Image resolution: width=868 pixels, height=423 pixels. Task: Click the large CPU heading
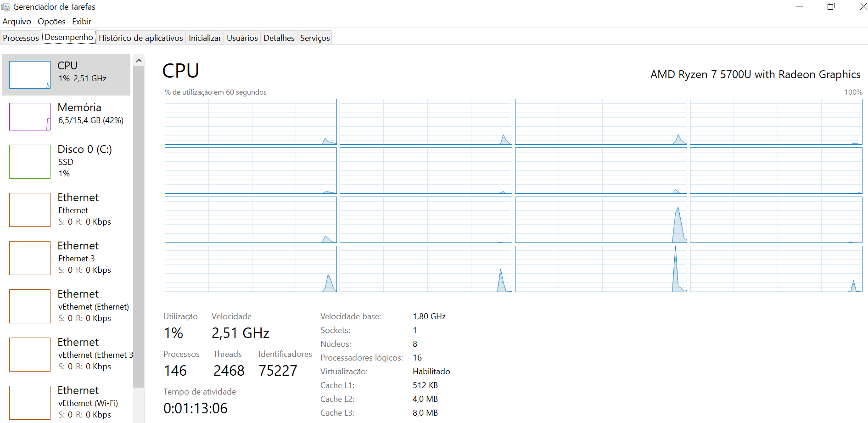tap(181, 71)
